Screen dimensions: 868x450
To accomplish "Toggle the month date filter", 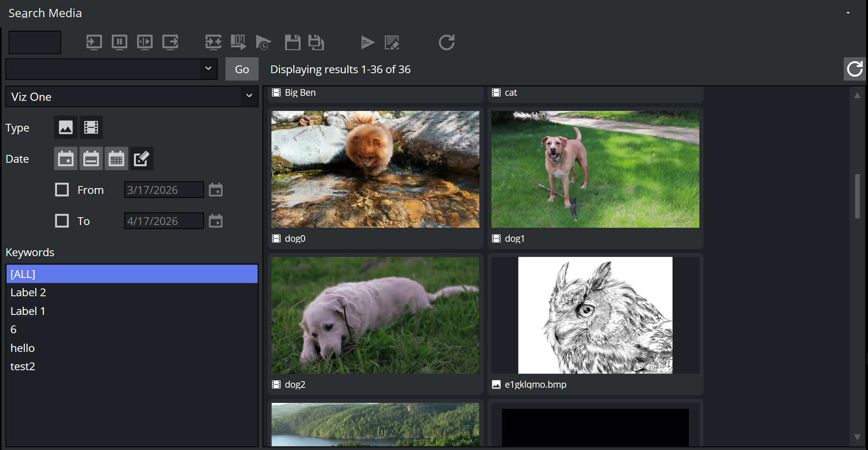I will pyautogui.click(x=116, y=158).
